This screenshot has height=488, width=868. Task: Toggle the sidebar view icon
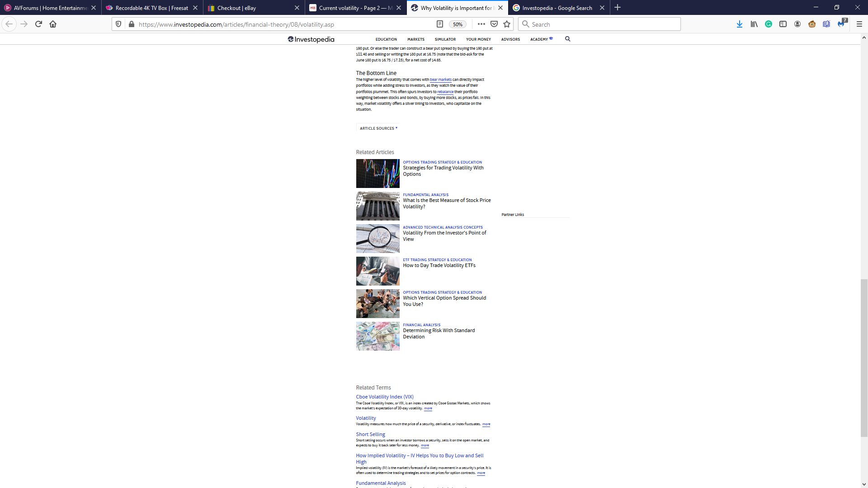783,24
